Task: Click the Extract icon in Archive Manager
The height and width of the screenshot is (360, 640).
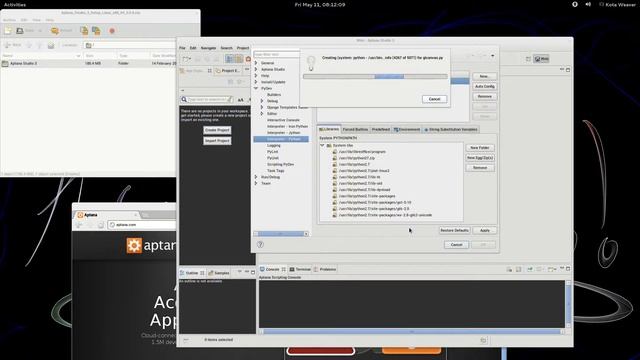Action: tap(55, 31)
